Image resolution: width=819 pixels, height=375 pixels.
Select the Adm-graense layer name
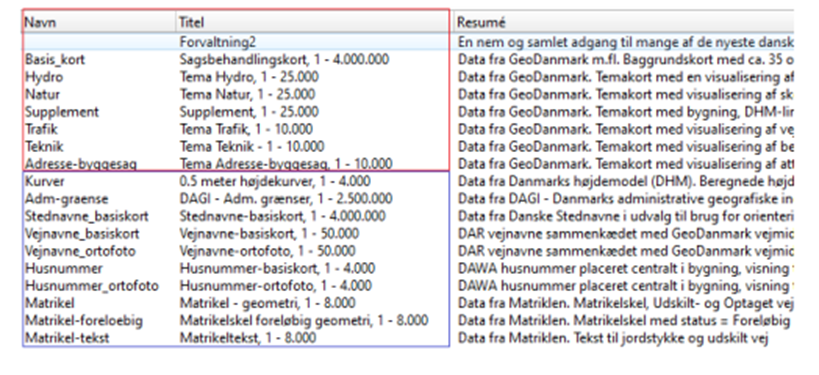tap(66, 199)
